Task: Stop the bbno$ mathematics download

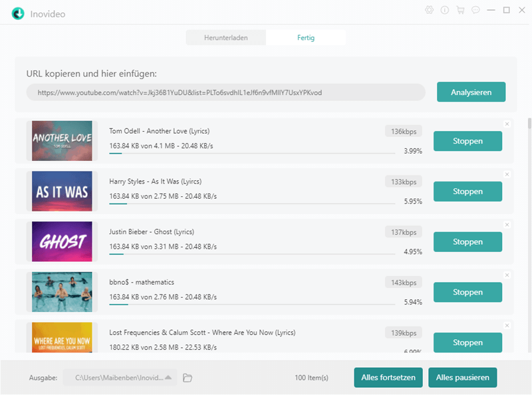Action: pyautogui.click(x=467, y=292)
